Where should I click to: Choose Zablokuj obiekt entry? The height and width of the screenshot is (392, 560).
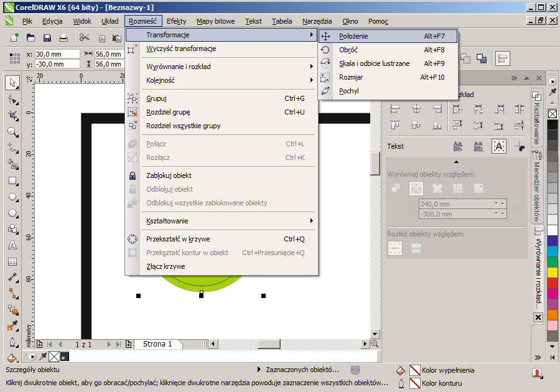coord(222,175)
